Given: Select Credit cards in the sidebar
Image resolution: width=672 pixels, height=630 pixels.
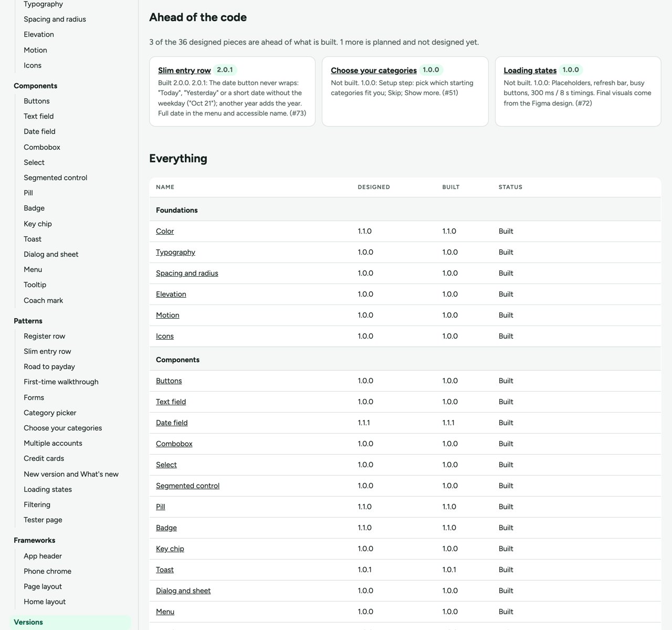Looking at the screenshot, I should click(44, 458).
